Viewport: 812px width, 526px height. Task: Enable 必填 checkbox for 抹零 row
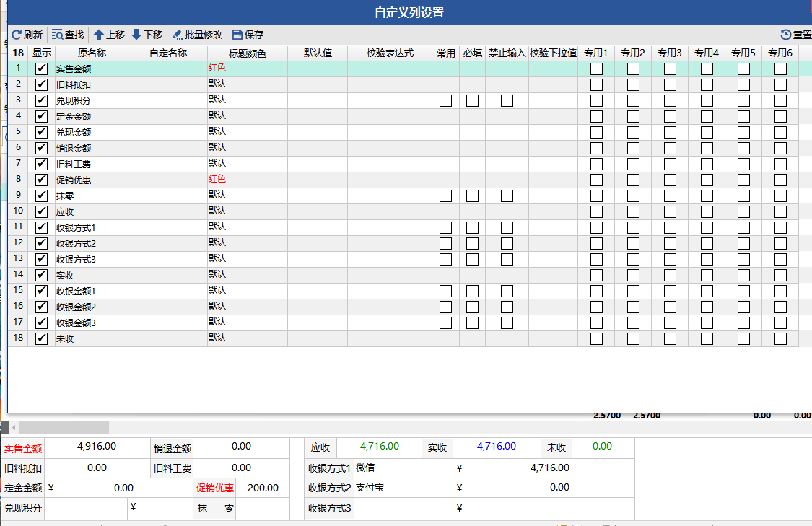click(472, 196)
